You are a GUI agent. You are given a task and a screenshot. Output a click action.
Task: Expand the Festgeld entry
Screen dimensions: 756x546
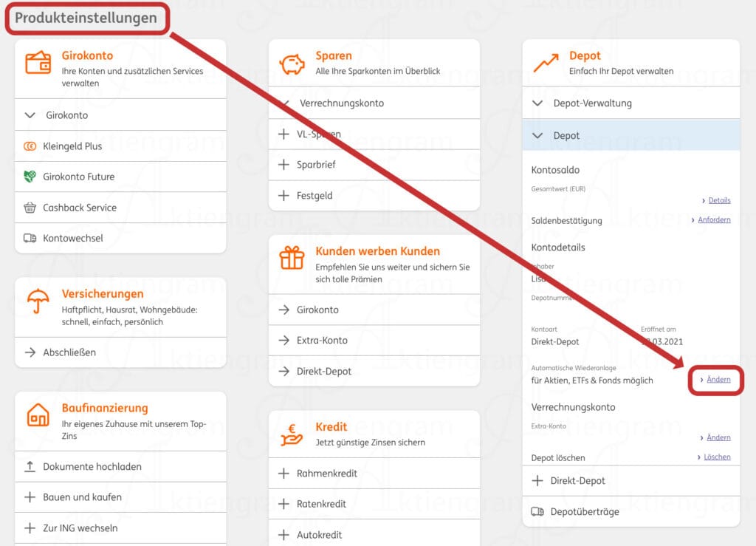[374, 196]
